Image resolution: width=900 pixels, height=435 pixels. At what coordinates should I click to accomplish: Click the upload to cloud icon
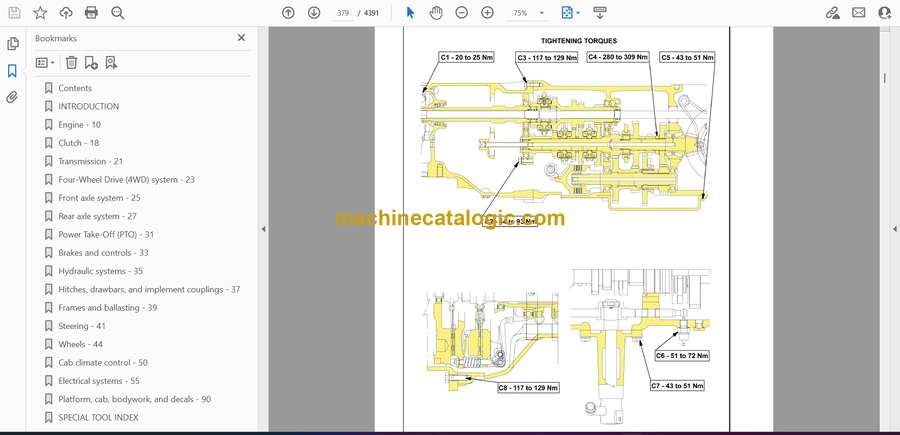click(x=66, y=13)
